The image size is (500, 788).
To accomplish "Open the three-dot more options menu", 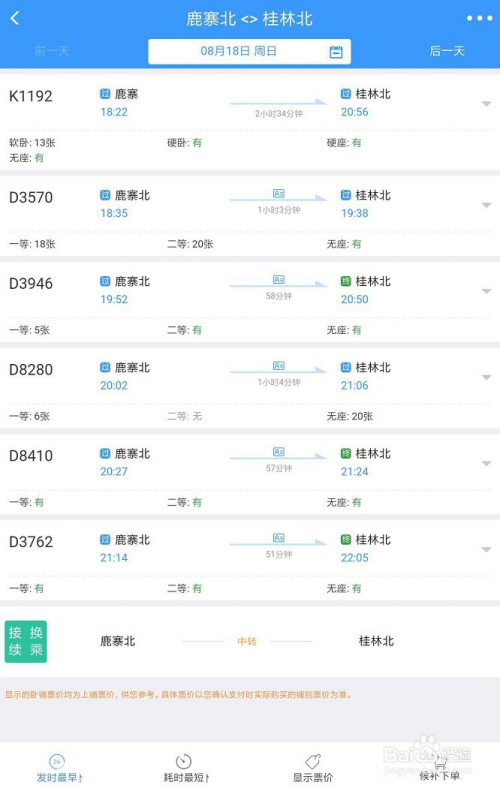I will click(479, 19).
